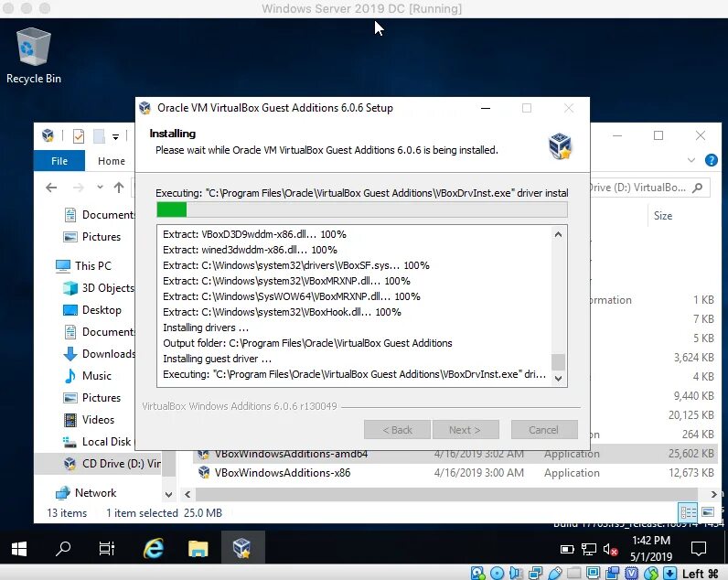Launch Internet Explorer from taskbar

click(x=154, y=549)
